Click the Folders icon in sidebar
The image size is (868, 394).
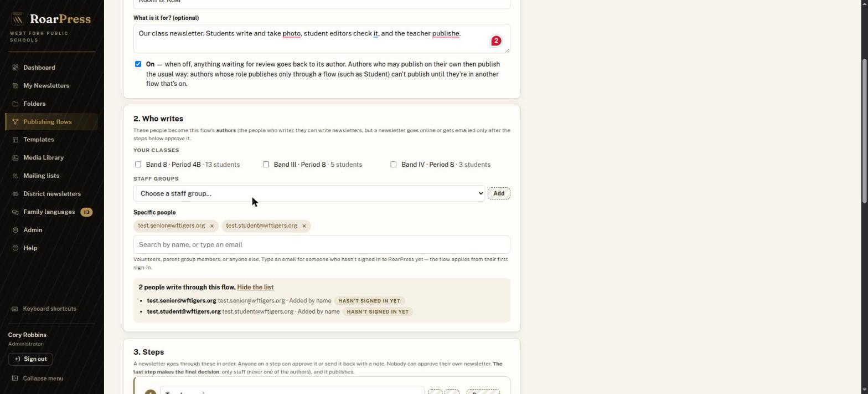pyautogui.click(x=15, y=104)
